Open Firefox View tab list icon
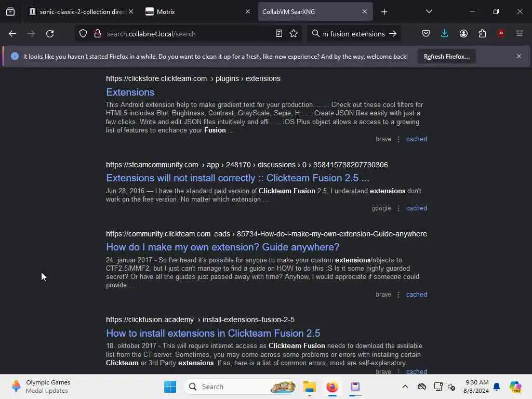 point(10,11)
